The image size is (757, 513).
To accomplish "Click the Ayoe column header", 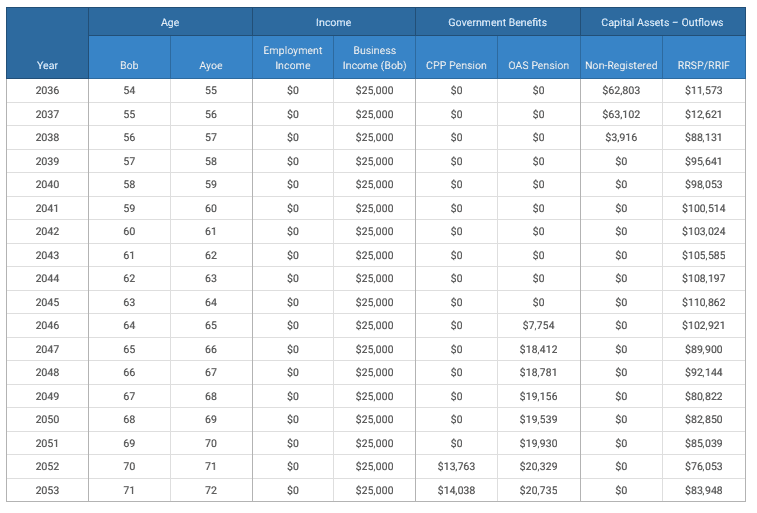I will click(x=210, y=66).
